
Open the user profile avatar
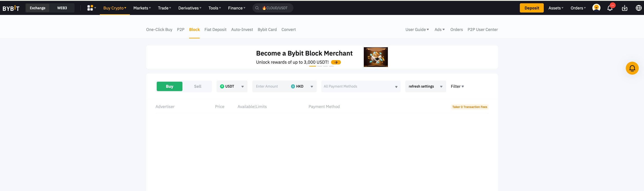point(596,8)
